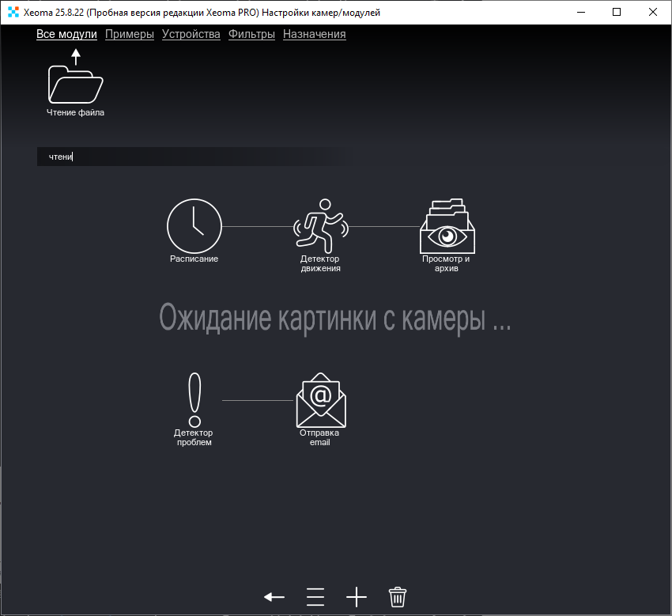Select the Фильтры category
The height and width of the screenshot is (616, 672).
coord(251,35)
